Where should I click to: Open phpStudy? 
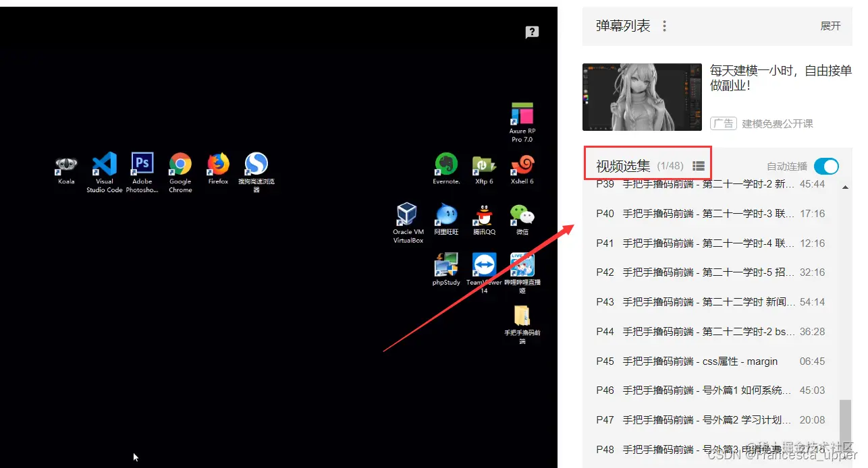click(445, 263)
